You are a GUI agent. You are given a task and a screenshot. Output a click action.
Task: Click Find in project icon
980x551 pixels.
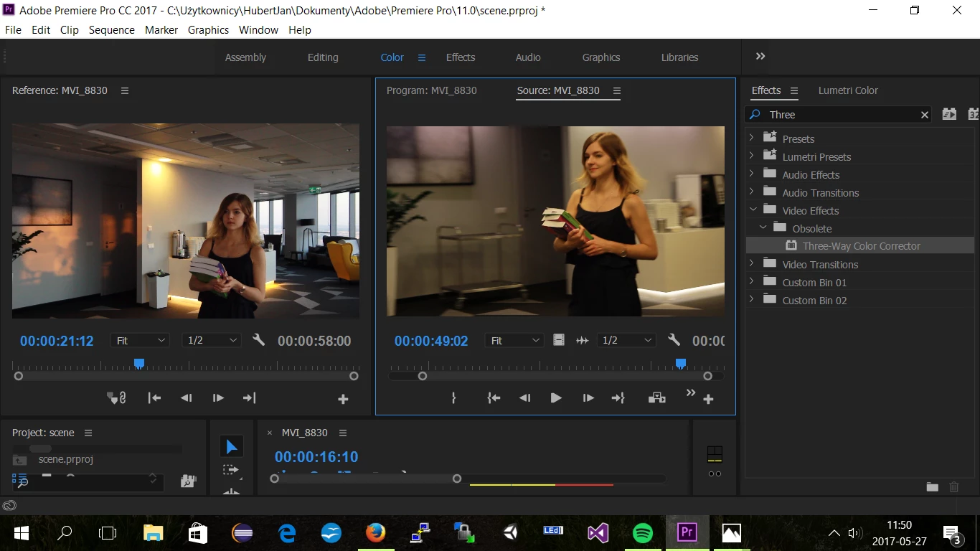[x=189, y=481]
